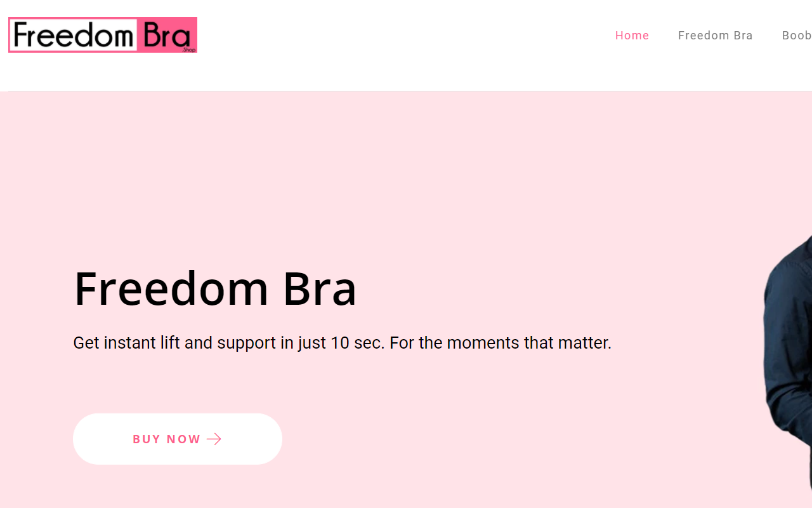Select the large Freedom Bra hero heading
Viewport: 812px width, 508px height.
pos(215,289)
